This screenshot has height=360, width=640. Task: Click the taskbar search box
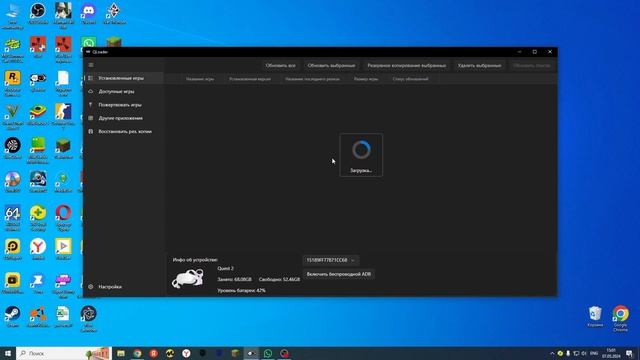pyautogui.click(x=64, y=353)
